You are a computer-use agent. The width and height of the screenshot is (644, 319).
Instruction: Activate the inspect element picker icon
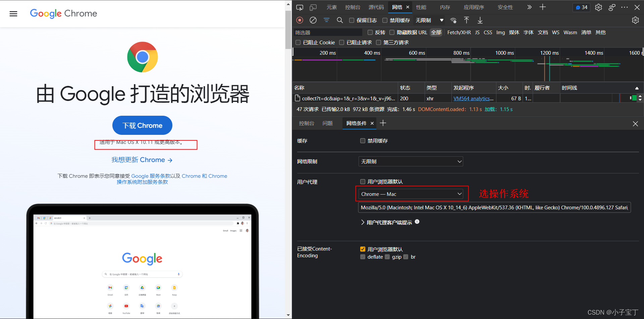tap(300, 7)
